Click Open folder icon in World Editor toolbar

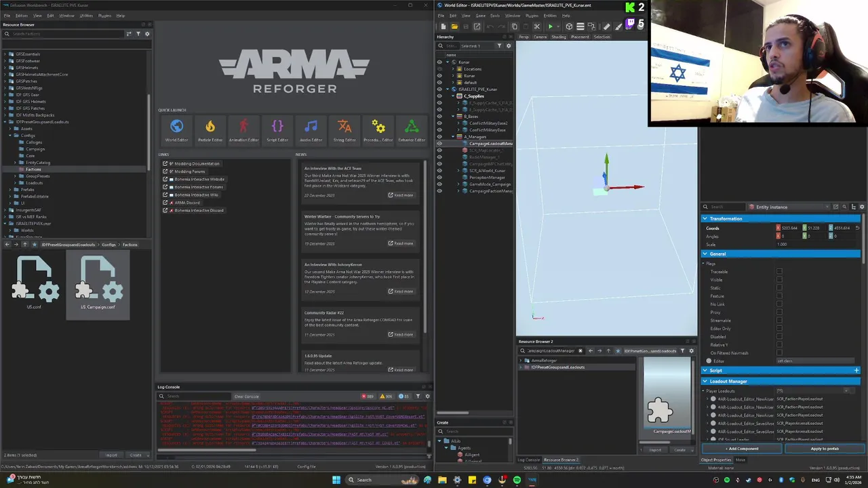454,26
